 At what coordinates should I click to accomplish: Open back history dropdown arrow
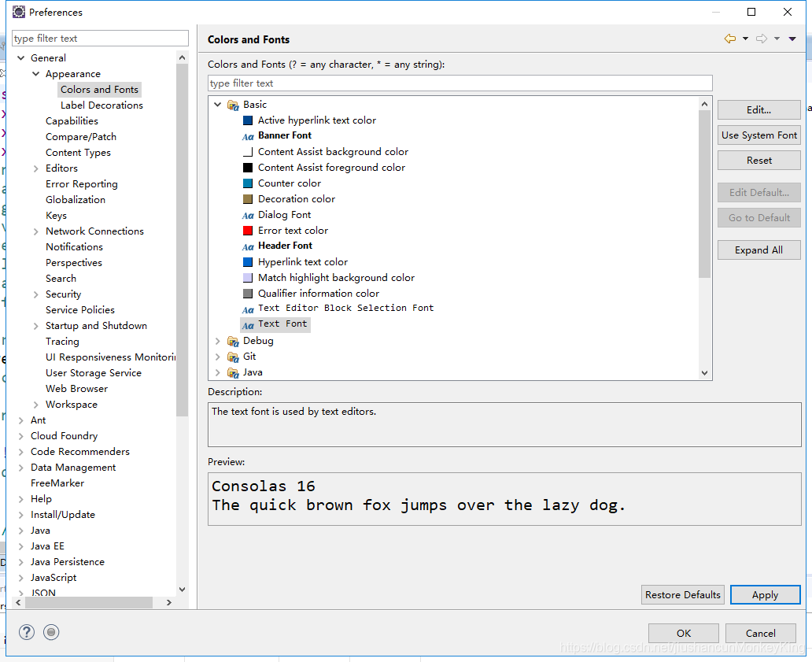pyautogui.click(x=745, y=39)
